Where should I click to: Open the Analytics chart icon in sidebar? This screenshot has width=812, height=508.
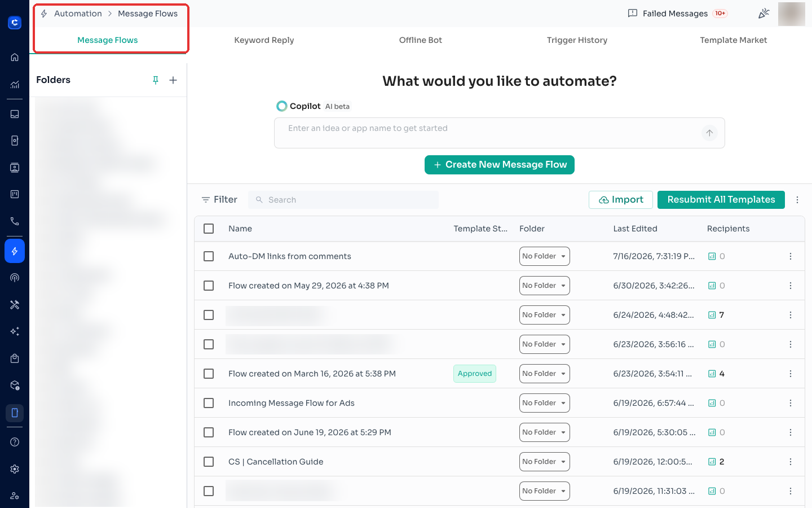[15, 85]
